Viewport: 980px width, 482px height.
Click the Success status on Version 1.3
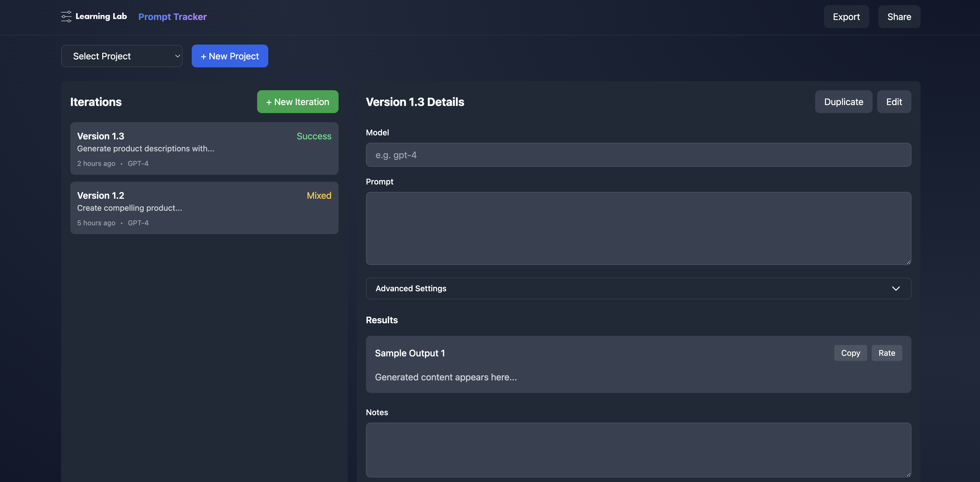coord(313,136)
